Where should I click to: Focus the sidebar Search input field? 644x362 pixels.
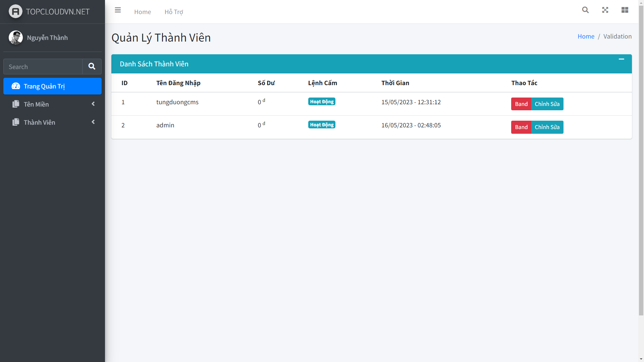coord(43,67)
